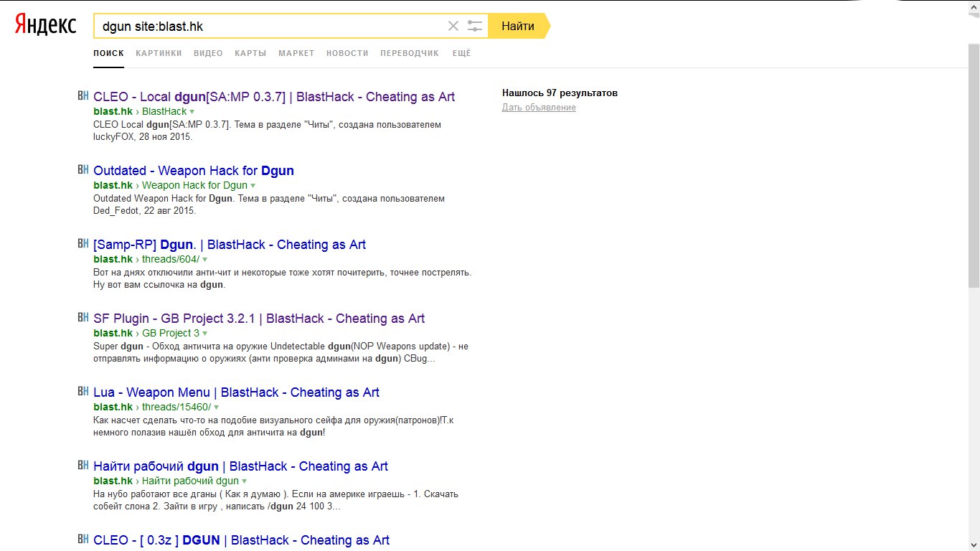Open the МАРКЕТ tab
Screen dimensions: 980x551
click(x=296, y=53)
